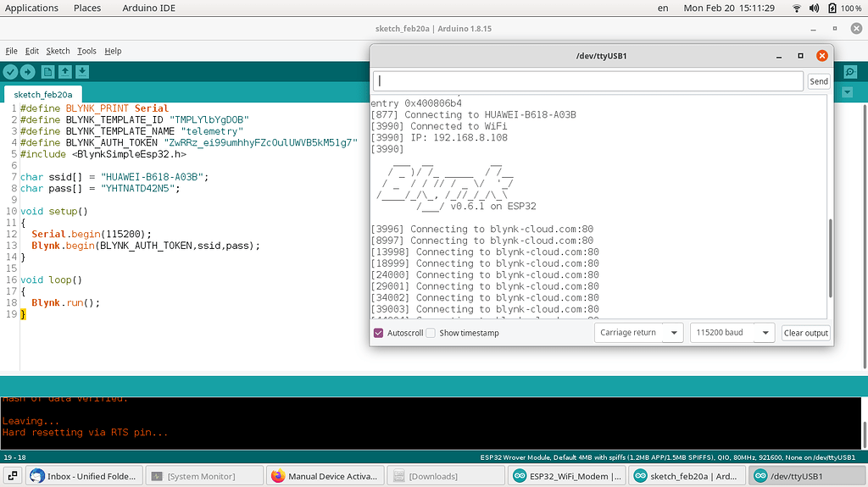The width and height of the screenshot is (868, 487).
Task: Click the code editor vertical scrollbar
Action: [x=865, y=235]
